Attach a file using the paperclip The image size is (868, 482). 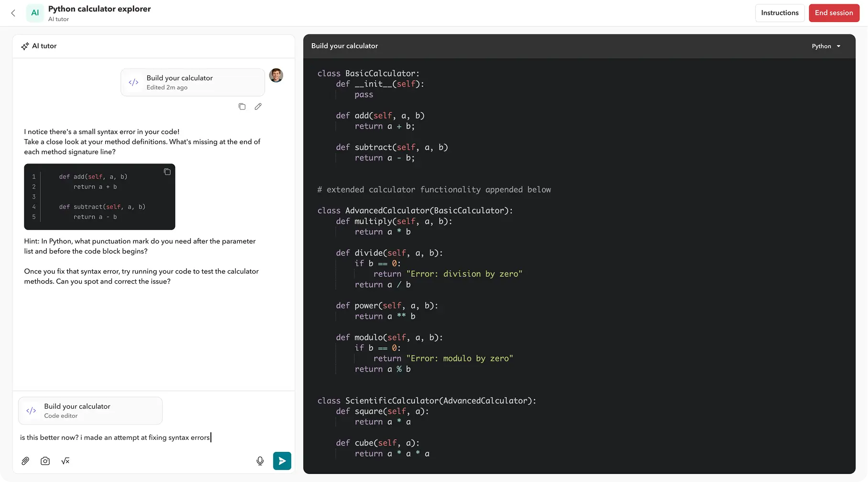(25, 460)
